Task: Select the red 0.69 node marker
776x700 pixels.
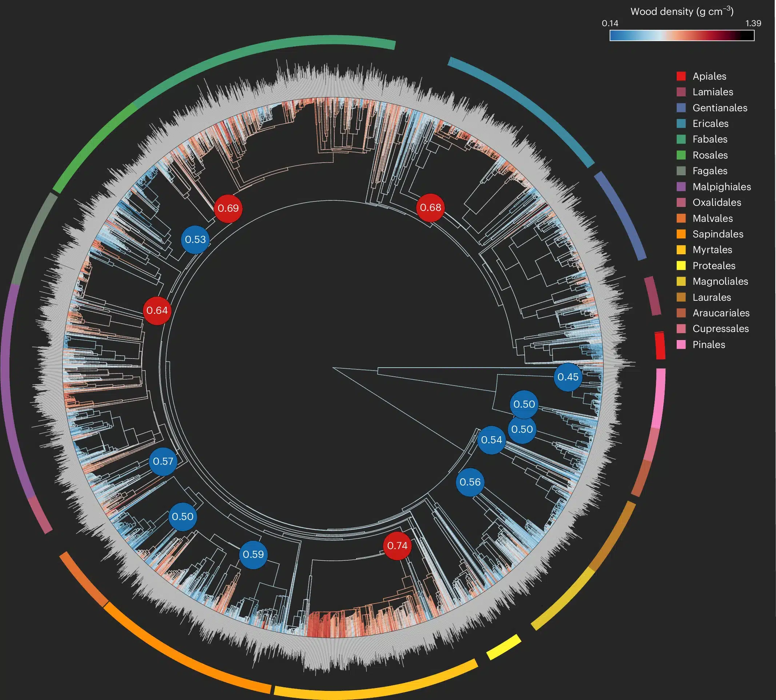Action: point(228,208)
